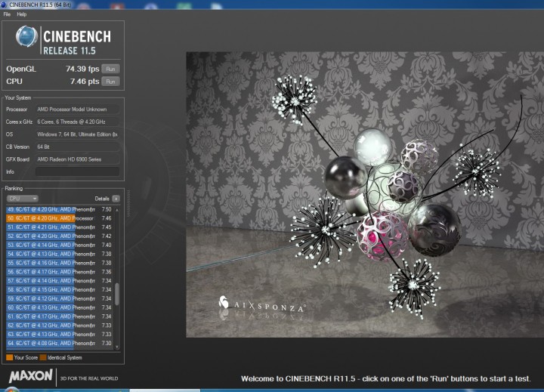Screen dimensions: 544x392
Task: Select ranking entry 59 at 4.12 GHz
Action: coord(60,298)
